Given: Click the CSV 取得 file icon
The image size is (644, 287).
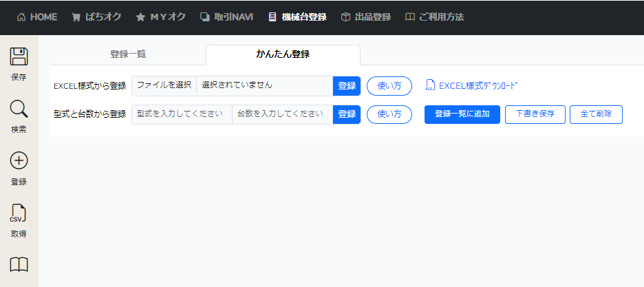Looking at the screenshot, I should coord(19,213).
